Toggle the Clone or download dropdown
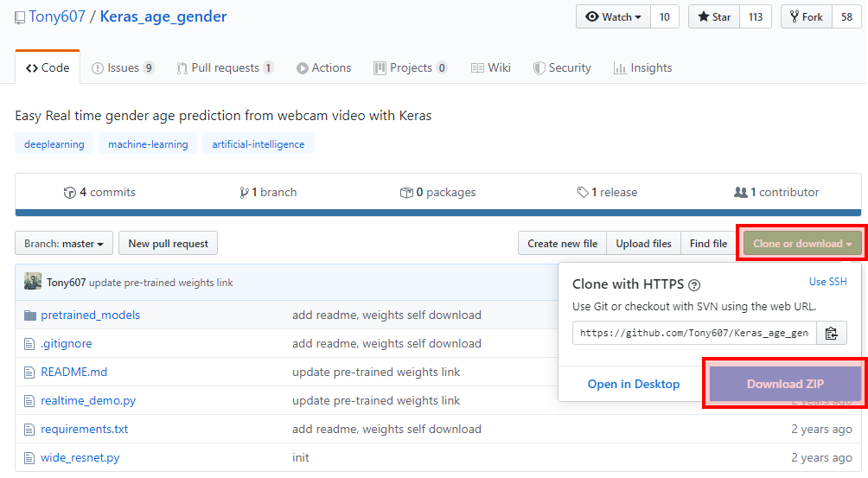Viewport: 868px width, 478px height. [802, 244]
